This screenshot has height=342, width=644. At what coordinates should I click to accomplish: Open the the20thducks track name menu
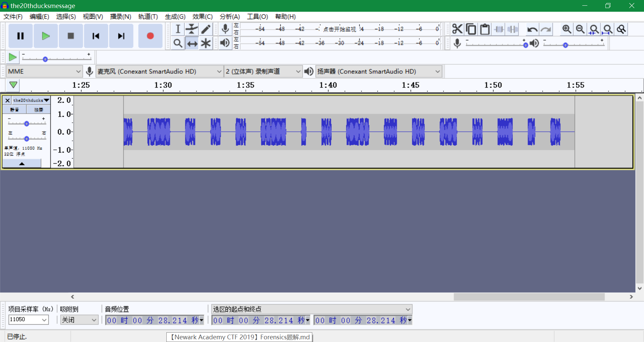point(31,100)
